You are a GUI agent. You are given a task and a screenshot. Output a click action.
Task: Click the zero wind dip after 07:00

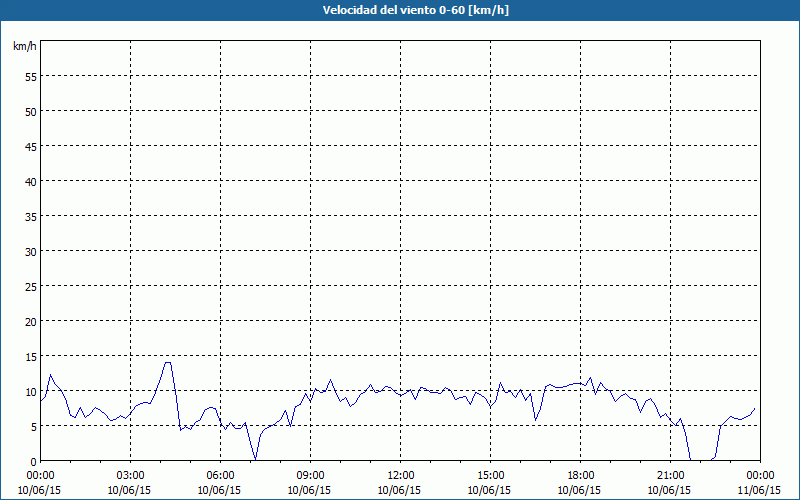[255, 459]
